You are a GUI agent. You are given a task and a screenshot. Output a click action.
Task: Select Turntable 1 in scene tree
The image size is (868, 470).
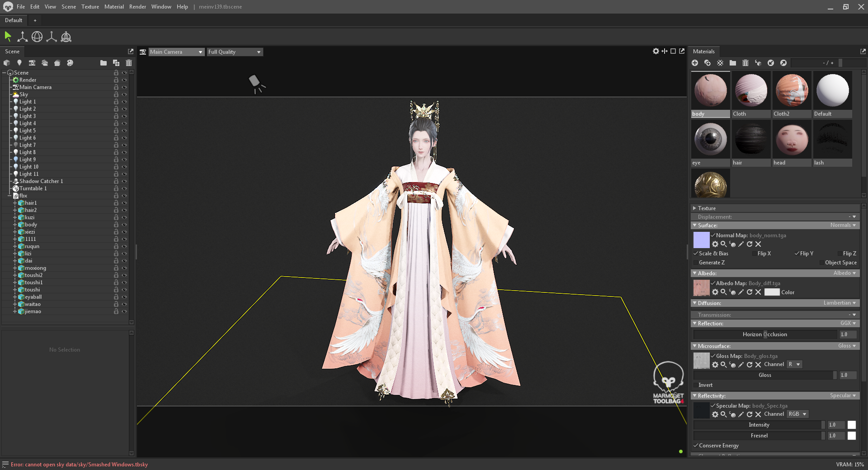33,188
